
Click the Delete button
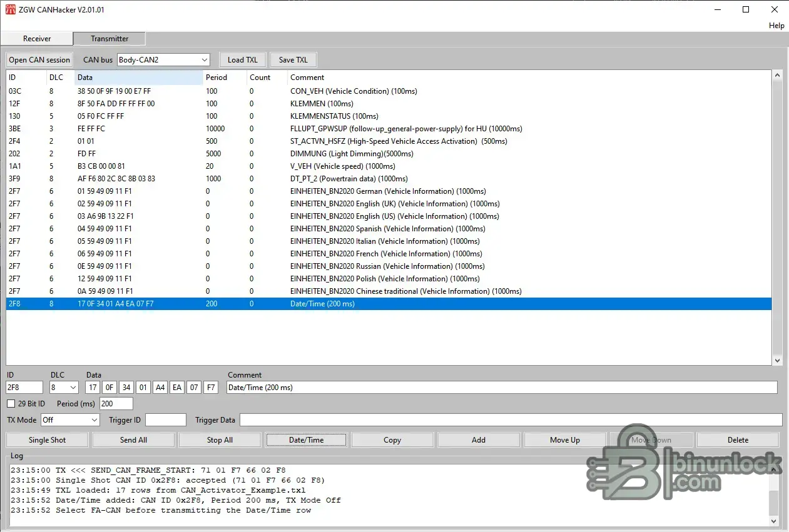[x=738, y=440]
